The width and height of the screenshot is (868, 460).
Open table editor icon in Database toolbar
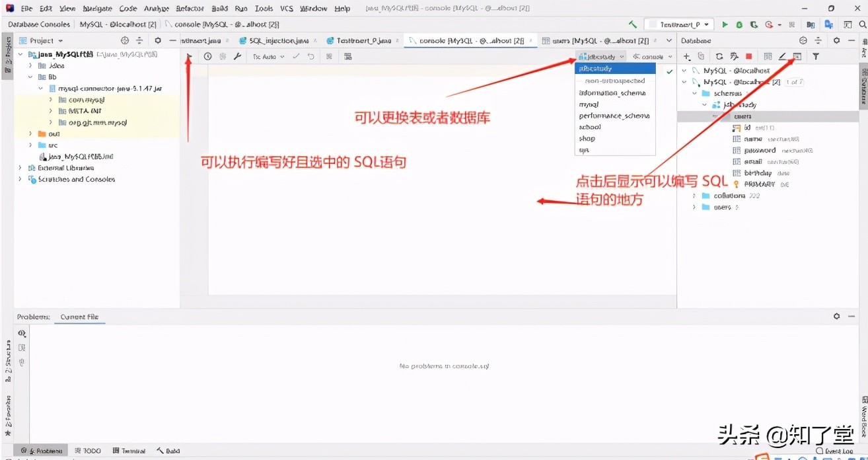point(768,57)
